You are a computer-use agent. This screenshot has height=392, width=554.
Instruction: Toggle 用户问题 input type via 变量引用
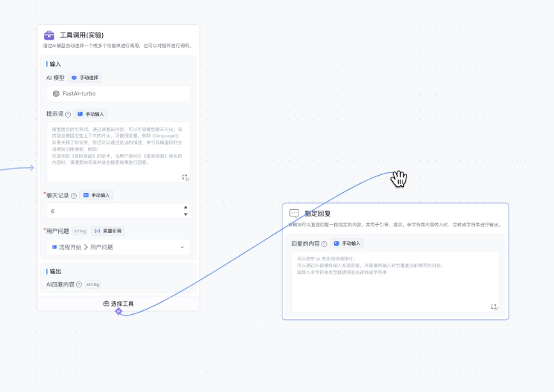(108, 231)
